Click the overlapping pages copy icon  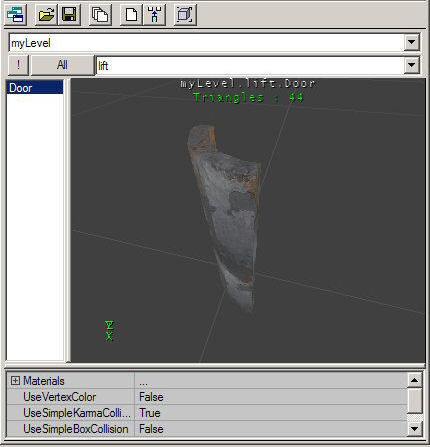100,14
